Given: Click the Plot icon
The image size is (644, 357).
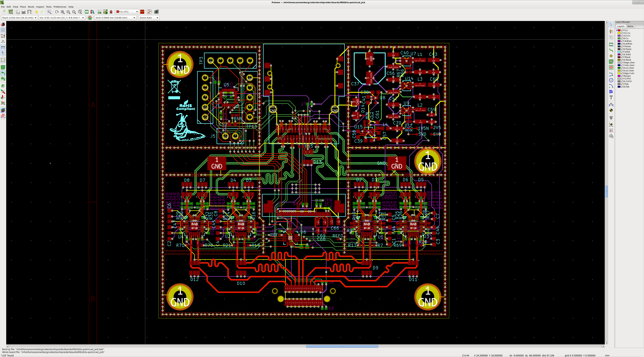Looking at the screenshot, I should [x=29, y=12].
